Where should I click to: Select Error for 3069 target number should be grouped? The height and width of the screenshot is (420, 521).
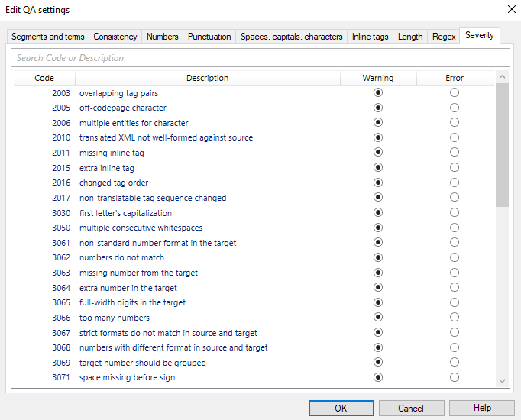(x=455, y=362)
